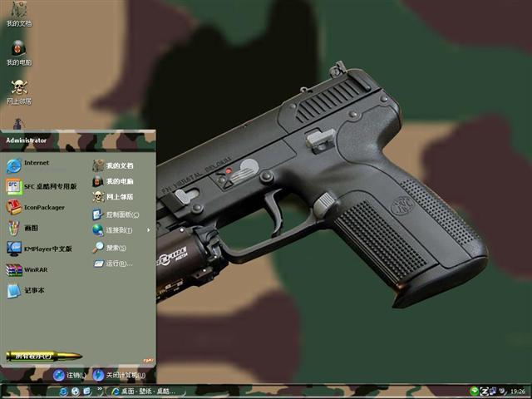Open the 我的电脑 helmet icon on the desktop
Screen dimensions: 532x399
[x=19, y=53]
